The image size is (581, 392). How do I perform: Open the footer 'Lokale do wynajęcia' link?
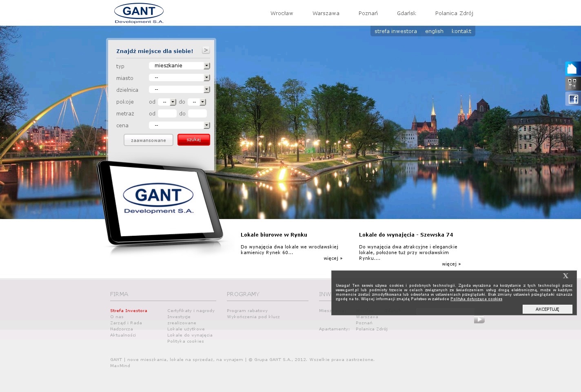click(x=190, y=335)
